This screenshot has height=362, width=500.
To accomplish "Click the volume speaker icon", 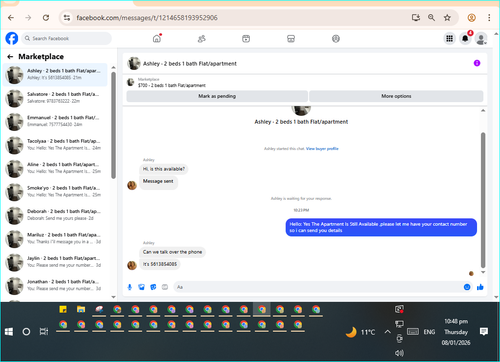I will coord(399,353).
